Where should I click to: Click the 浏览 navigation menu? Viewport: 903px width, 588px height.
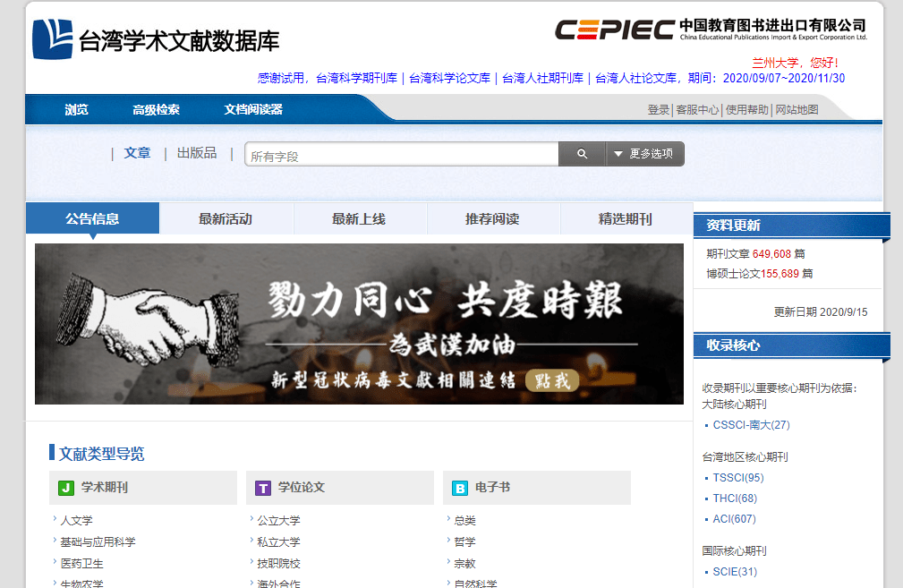[76, 109]
